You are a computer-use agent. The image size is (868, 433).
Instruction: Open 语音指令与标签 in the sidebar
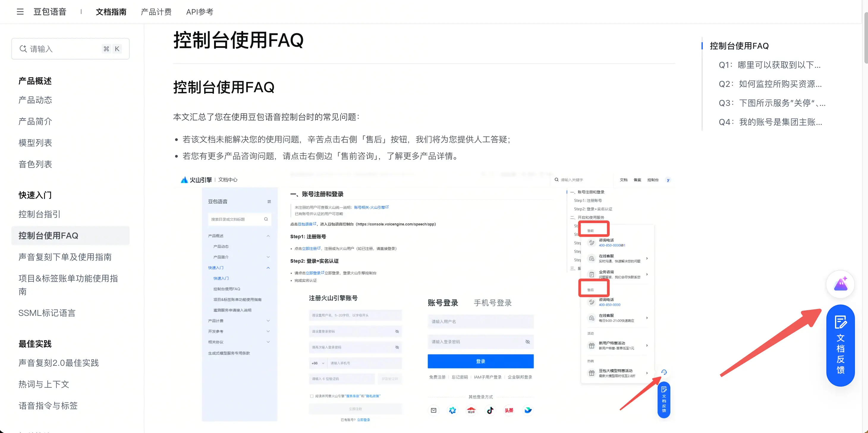(48, 405)
